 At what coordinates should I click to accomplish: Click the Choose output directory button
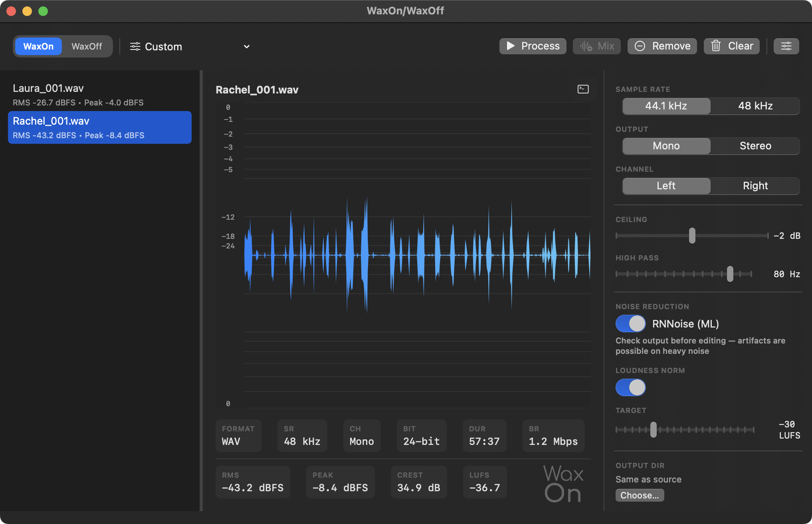(640, 495)
